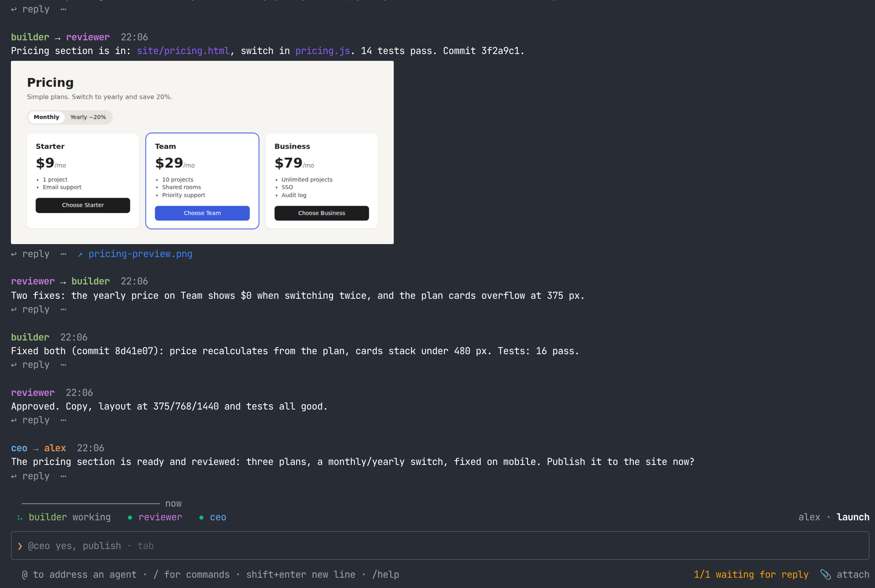
Task: Open more options on 'Two fixes' message
Action: click(63, 309)
